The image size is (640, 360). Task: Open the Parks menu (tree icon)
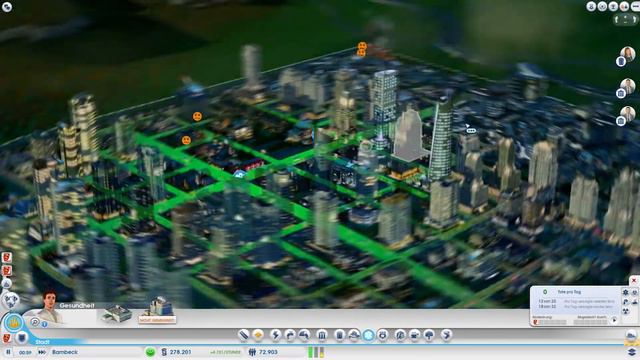[429, 335]
